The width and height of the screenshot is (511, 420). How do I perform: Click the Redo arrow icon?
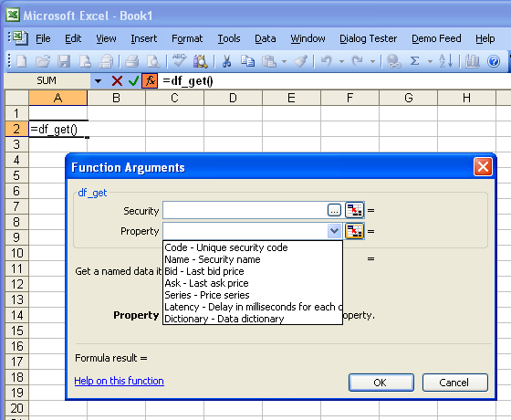coord(357,61)
